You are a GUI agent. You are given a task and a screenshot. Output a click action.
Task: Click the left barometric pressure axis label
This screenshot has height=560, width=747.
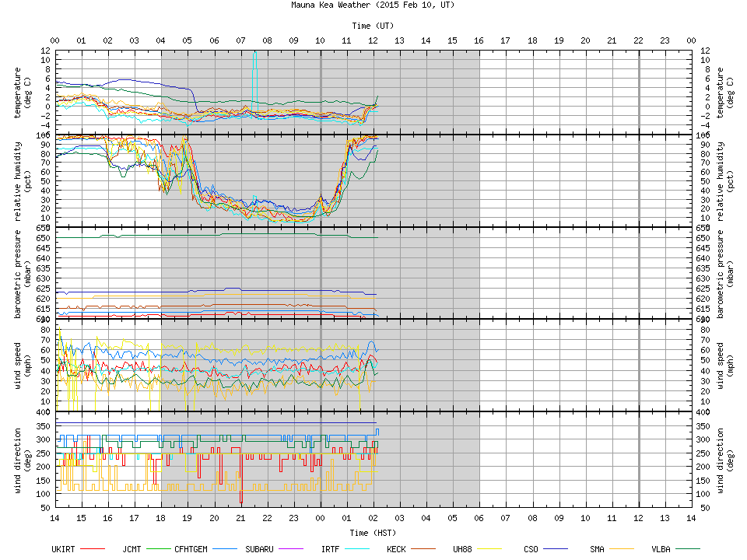point(23,272)
